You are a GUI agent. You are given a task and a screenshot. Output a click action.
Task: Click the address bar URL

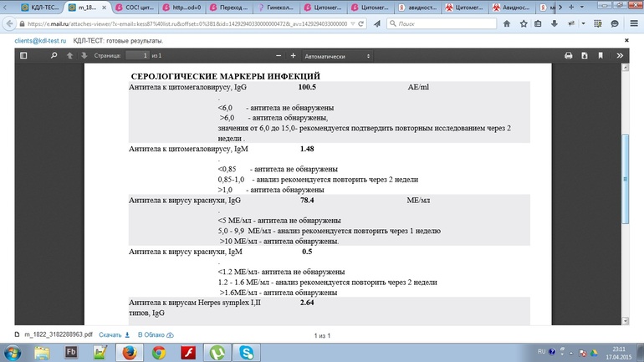tap(187, 23)
